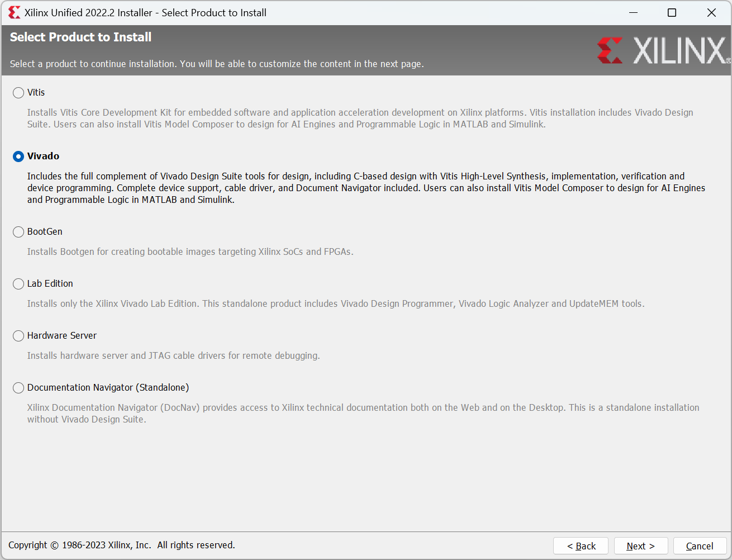Choose Documentation Navigator (Standalone) option
This screenshot has width=732, height=560.
pyautogui.click(x=18, y=388)
